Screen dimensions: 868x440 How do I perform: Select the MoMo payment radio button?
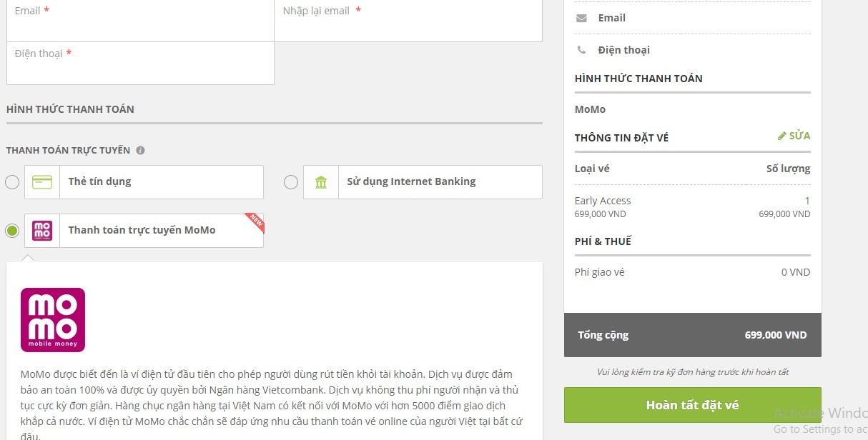click(x=12, y=231)
